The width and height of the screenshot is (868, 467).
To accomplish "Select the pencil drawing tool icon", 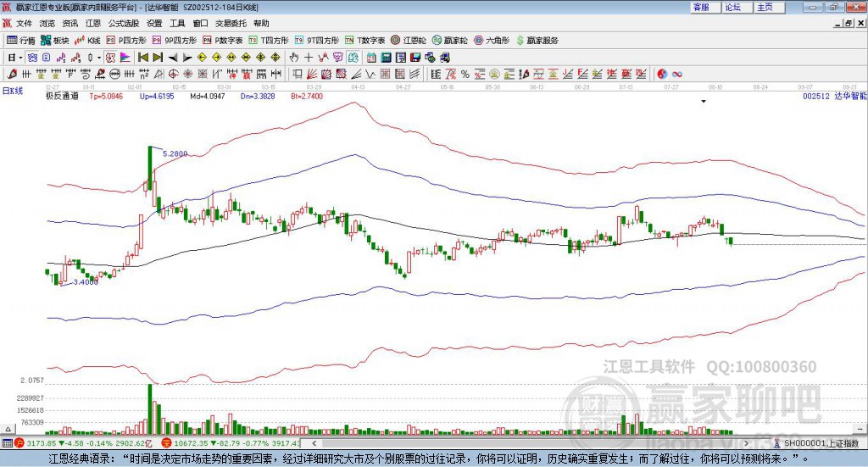I will tap(12, 74).
